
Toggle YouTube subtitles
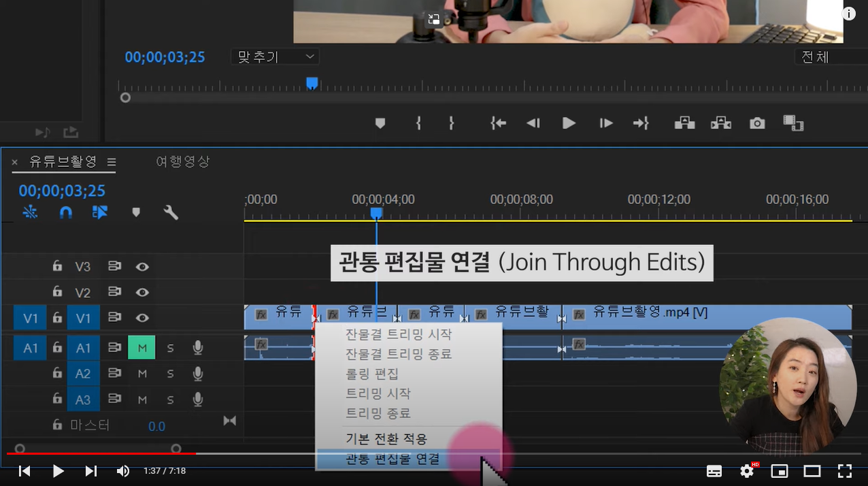point(714,471)
